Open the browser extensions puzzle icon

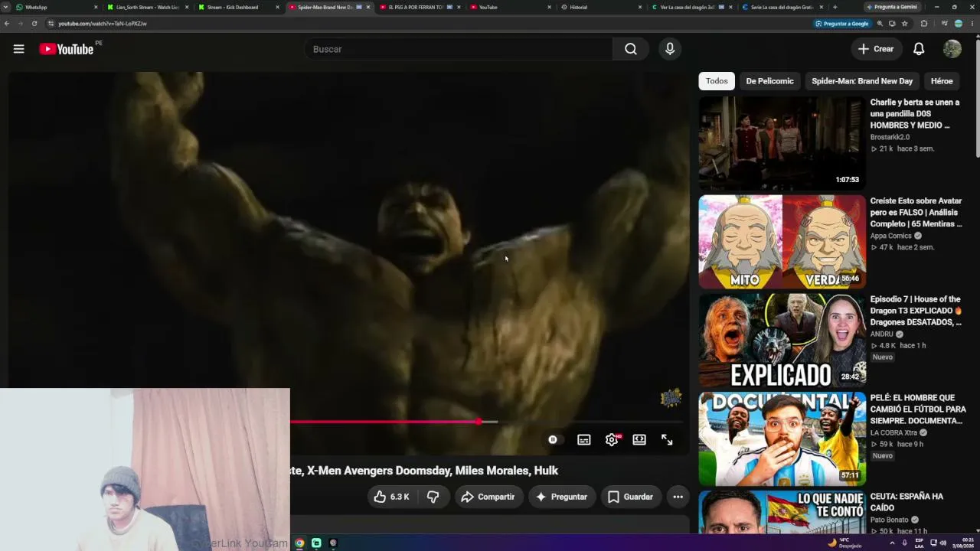(923, 24)
